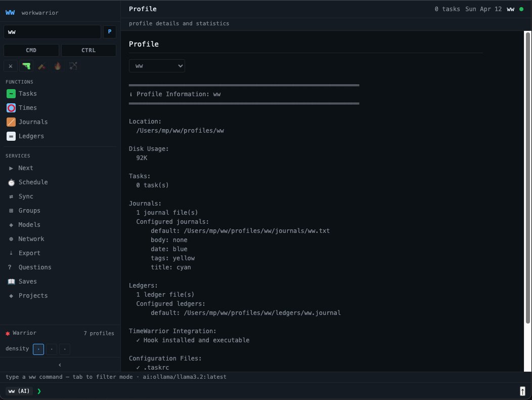Click the ai:ollama/llama3.2:latest status text

[x=185, y=377]
